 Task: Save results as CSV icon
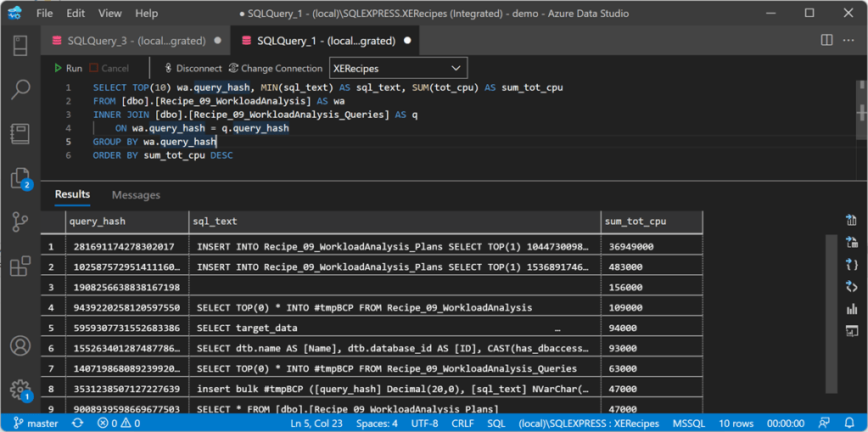coord(851,221)
